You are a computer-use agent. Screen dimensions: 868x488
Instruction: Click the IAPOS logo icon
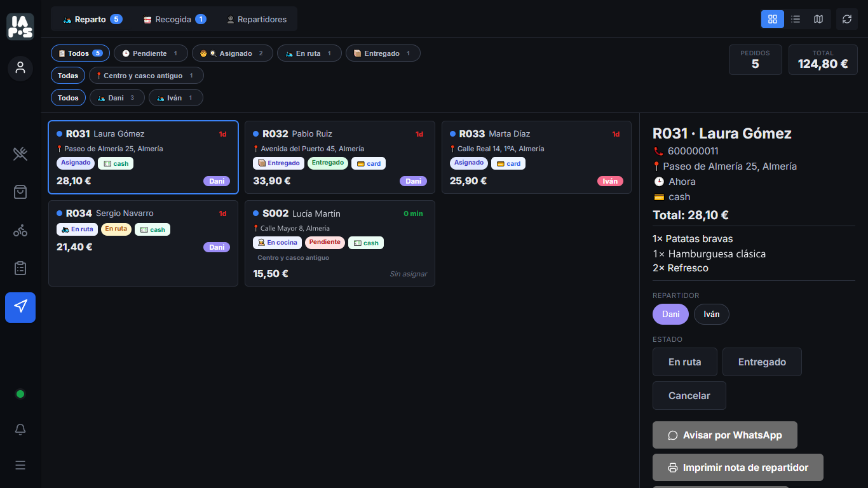click(x=20, y=26)
